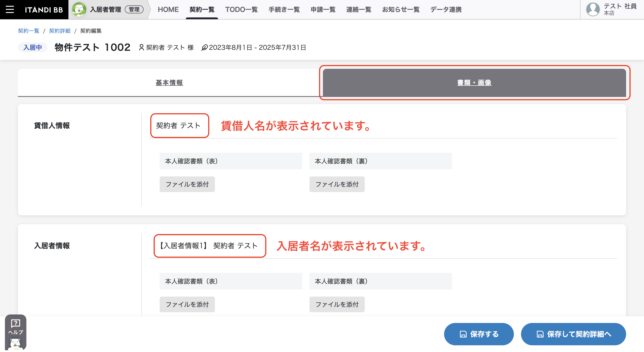Attach file for 賃借人 本人確認書類（裏）
The image size is (644, 352).
[x=337, y=184]
